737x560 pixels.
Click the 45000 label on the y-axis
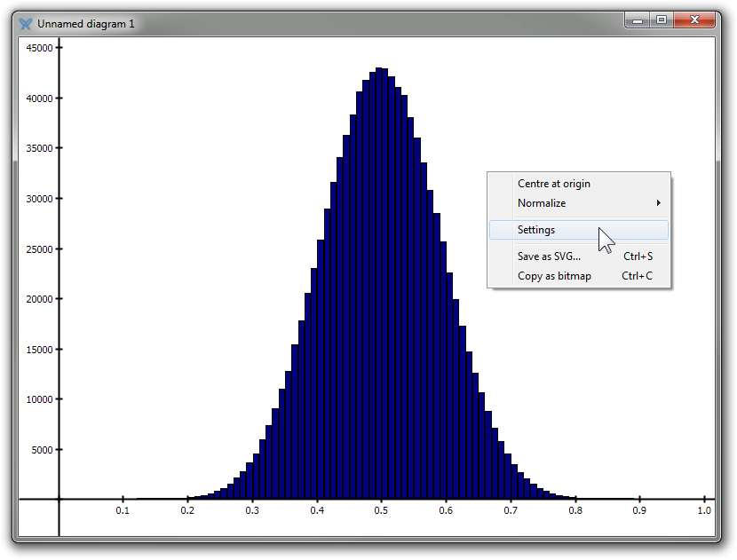[36, 48]
